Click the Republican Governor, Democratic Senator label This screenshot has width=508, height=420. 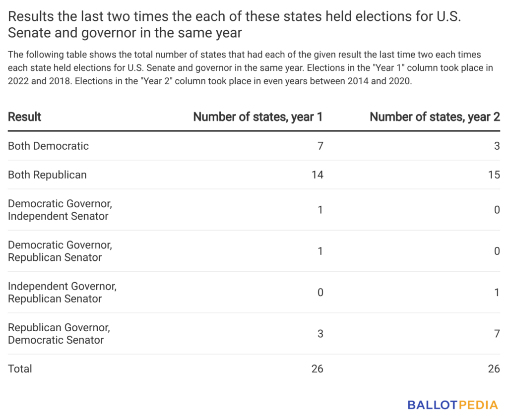click(x=59, y=333)
